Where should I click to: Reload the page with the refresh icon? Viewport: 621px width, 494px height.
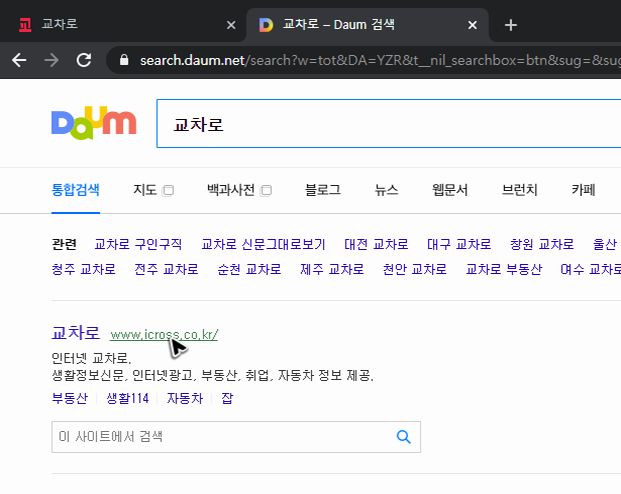84,60
